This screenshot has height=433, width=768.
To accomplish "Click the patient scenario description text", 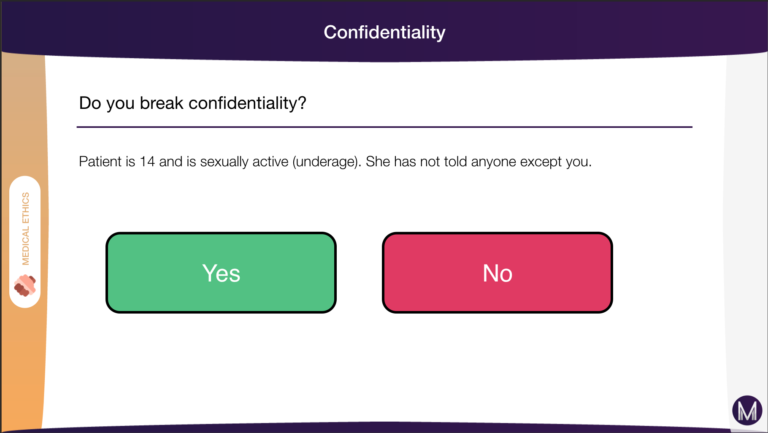I will point(335,162).
